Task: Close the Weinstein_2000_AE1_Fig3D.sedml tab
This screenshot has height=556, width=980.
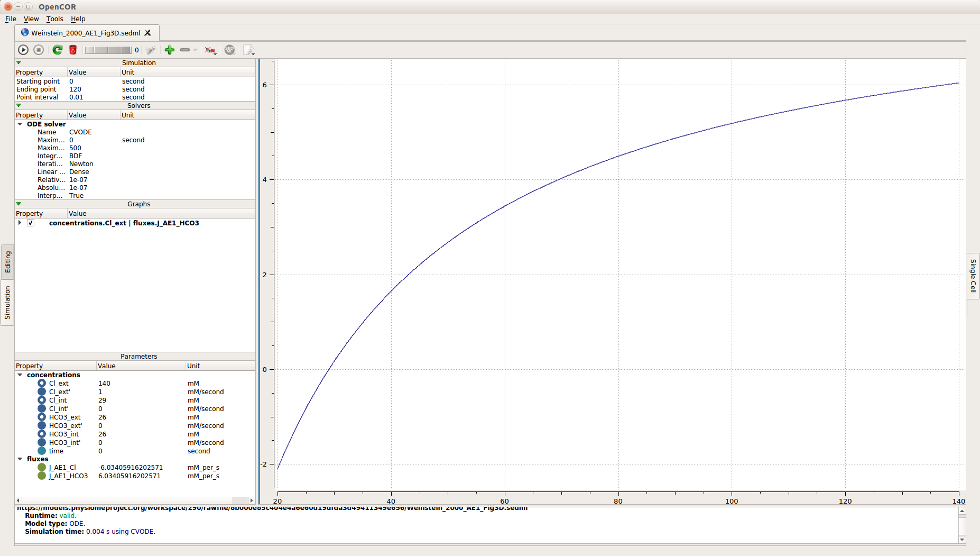Action: [x=148, y=33]
